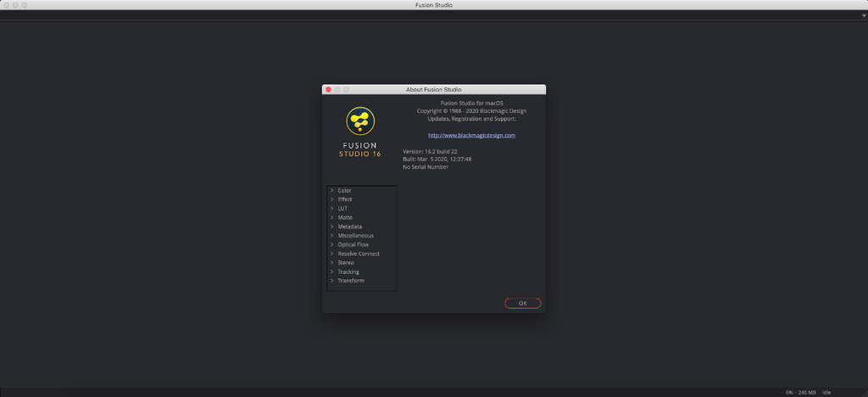Viewport: 868px width, 397px height.
Task: Click the main window zoom button
Action: click(25, 5)
